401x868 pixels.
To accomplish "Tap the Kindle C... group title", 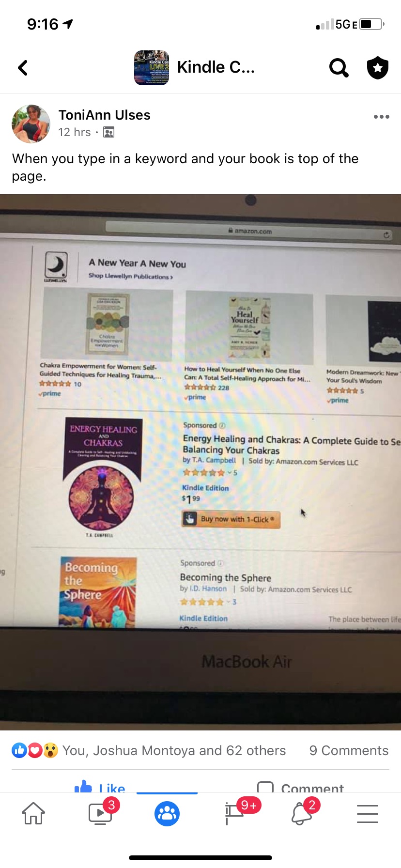I will (216, 67).
